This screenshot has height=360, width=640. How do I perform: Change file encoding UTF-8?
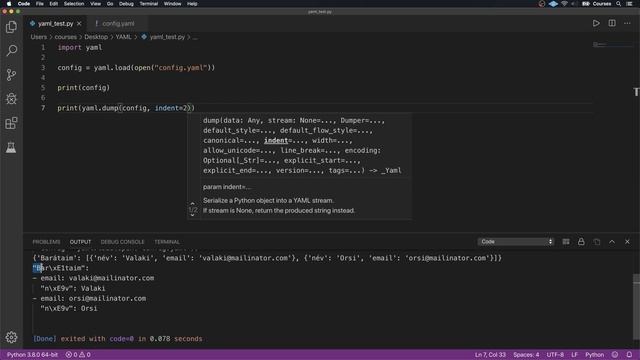tap(555, 355)
